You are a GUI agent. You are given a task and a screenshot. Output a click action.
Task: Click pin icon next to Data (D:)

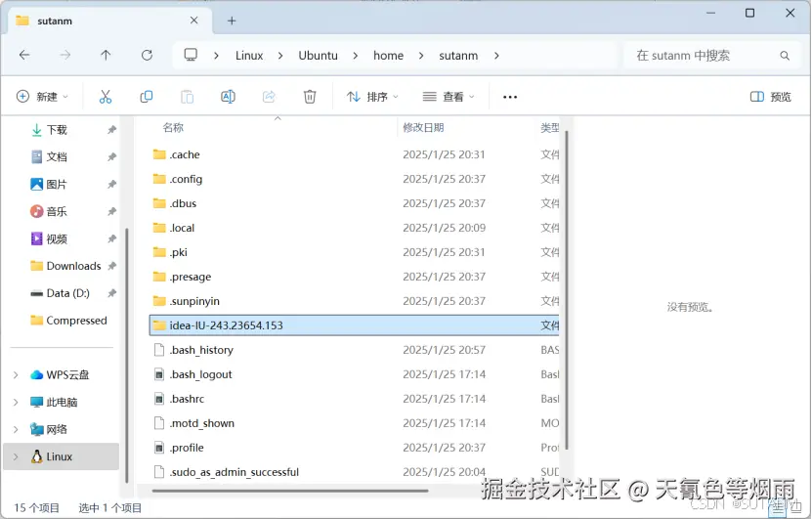111,293
